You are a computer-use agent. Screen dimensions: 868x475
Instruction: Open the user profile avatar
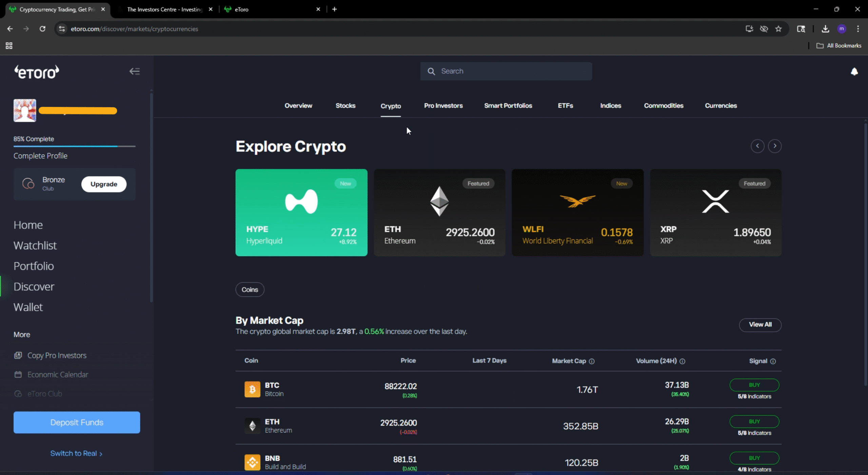[25, 110]
